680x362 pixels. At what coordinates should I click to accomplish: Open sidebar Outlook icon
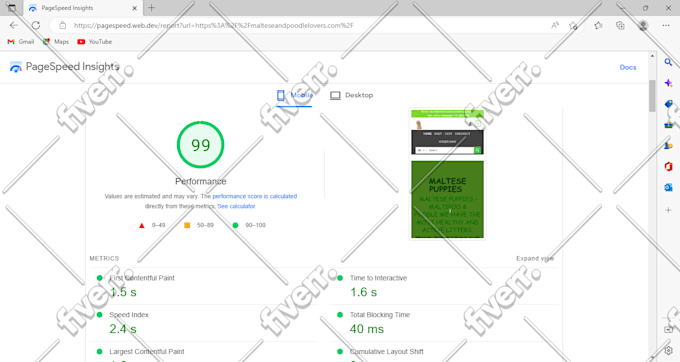668,187
